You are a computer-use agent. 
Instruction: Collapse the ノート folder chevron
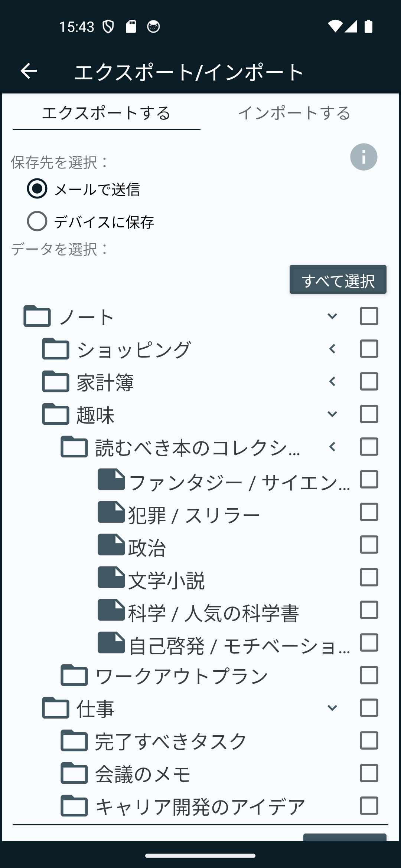tap(332, 316)
